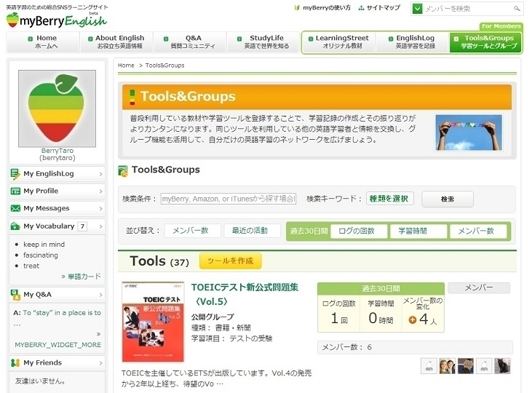Screen dimensions: 532x393
Task: Expand the My Profile arrow
Action: pos(100,191)
